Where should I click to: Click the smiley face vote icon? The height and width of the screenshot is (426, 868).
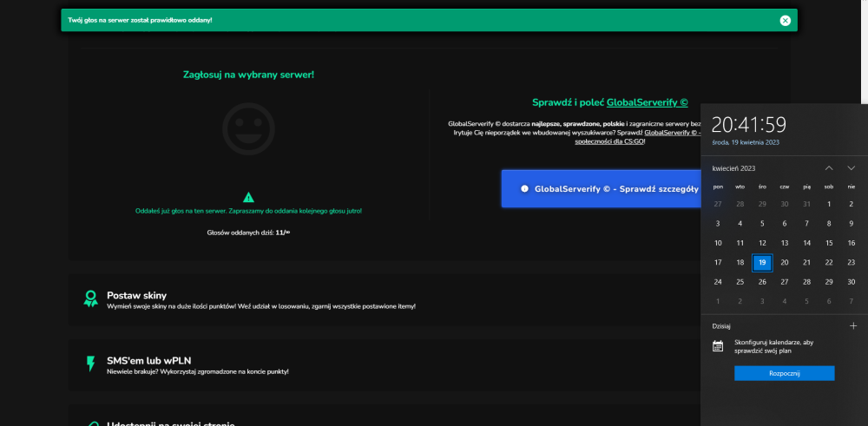[248, 129]
